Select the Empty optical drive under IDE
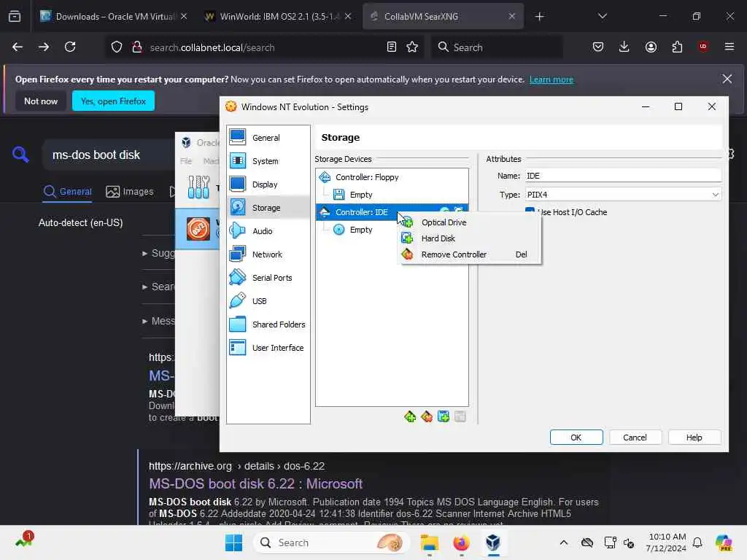The image size is (747, 560). pos(360,230)
